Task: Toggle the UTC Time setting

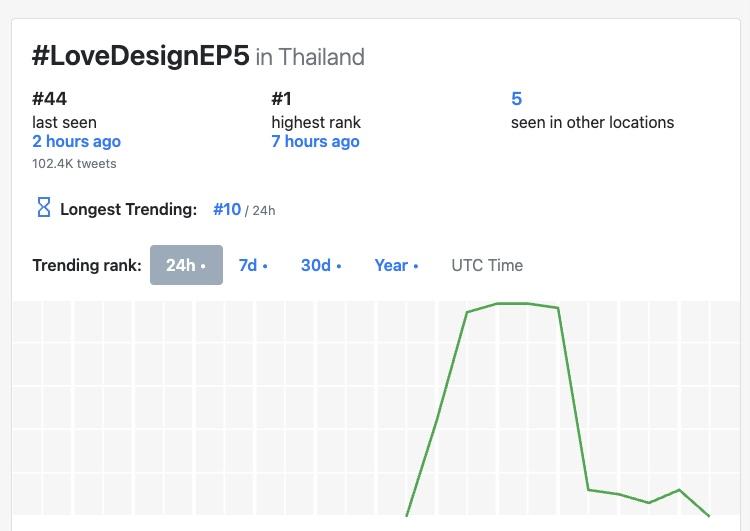Action: click(x=487, y=265)
